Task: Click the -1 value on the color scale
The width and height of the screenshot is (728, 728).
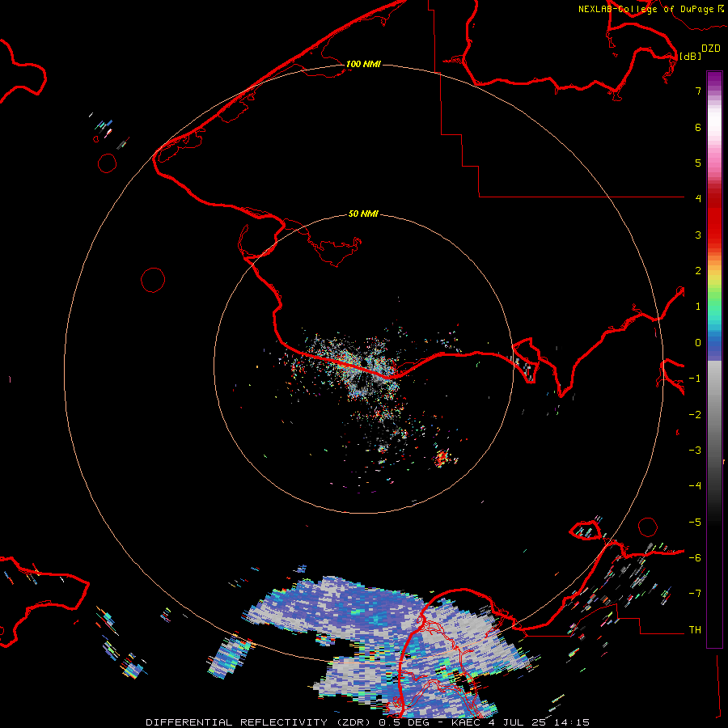Action: point(695,379)
